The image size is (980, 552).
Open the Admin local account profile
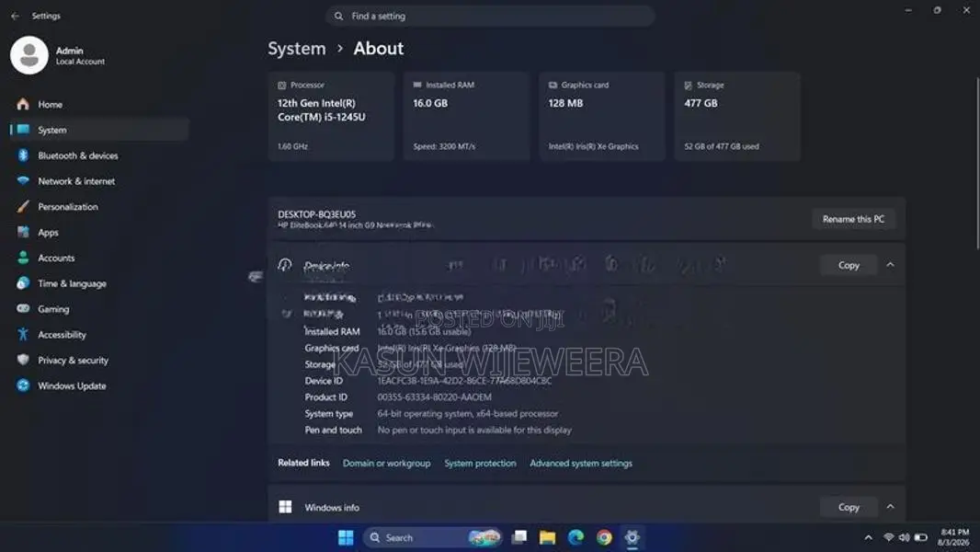coord(58,55)
